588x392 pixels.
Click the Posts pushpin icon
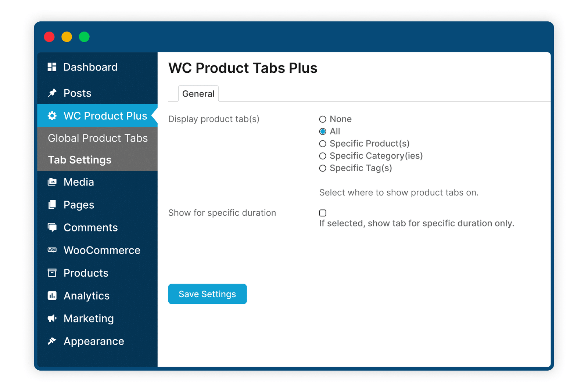52,93
